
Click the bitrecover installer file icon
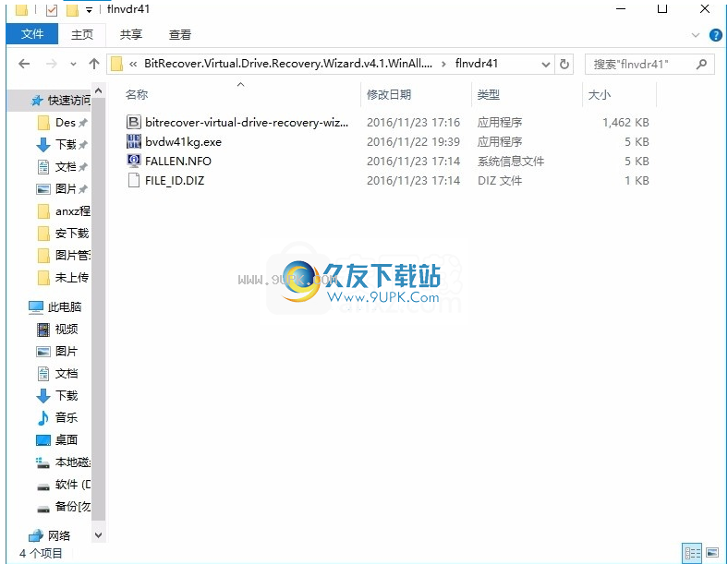point(133,122)
